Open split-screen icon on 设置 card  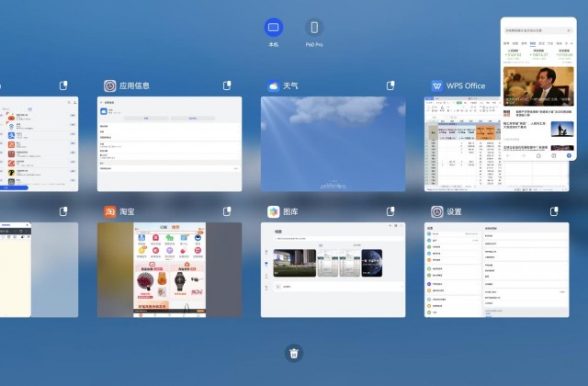[554, 211]
